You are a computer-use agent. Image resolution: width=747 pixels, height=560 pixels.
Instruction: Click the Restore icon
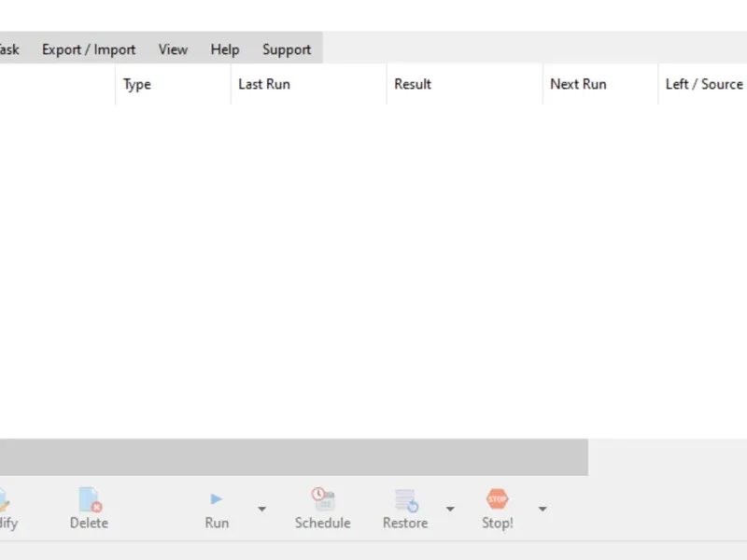point(406,500)
